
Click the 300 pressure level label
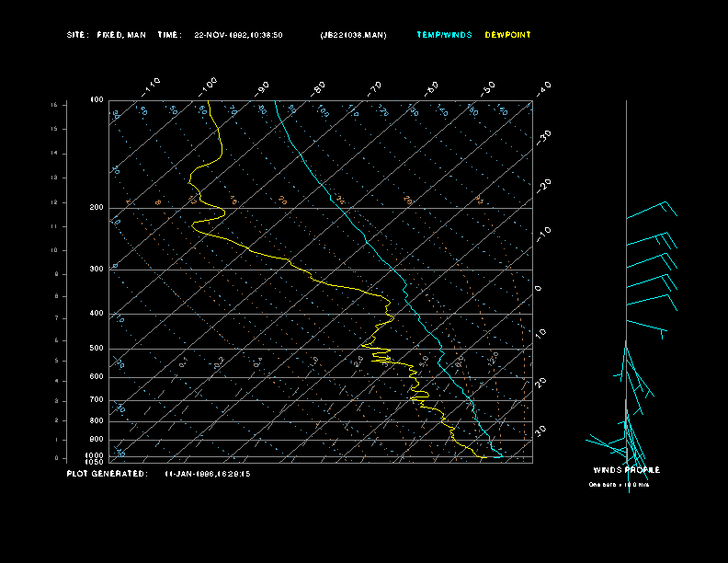(x=97, y=270)
